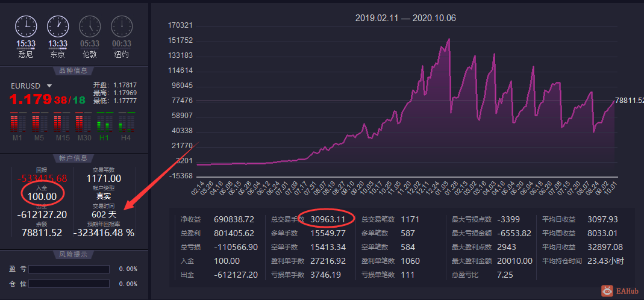Click the 总交易笔数 value 1171
This screenshot has height=300, width=644.
coord(410,219)
